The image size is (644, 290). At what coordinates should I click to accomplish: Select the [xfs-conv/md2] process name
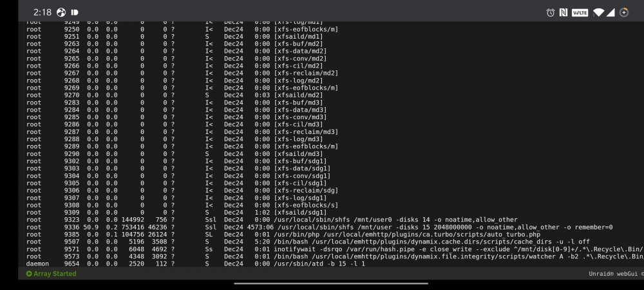300,59
